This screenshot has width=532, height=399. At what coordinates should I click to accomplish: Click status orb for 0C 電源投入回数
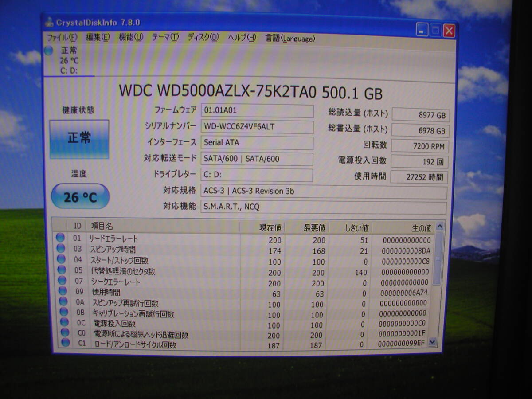(64, 322)
